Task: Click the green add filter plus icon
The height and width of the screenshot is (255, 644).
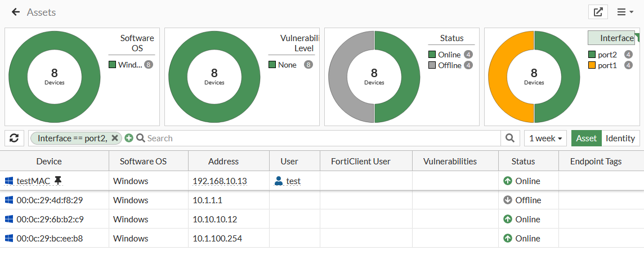Action: tap(129, 138)
